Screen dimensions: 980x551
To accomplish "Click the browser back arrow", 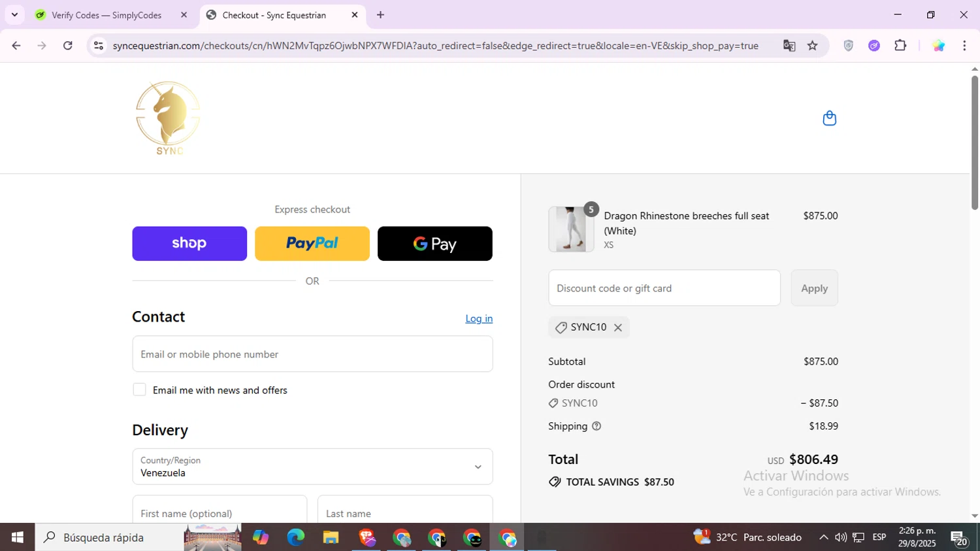I will pos(16,46).
